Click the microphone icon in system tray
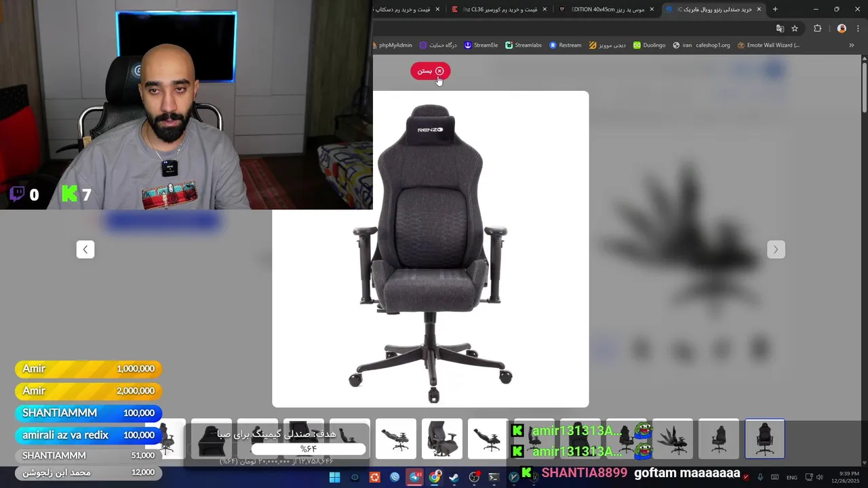The image size is (868, 488). [760, 477]
